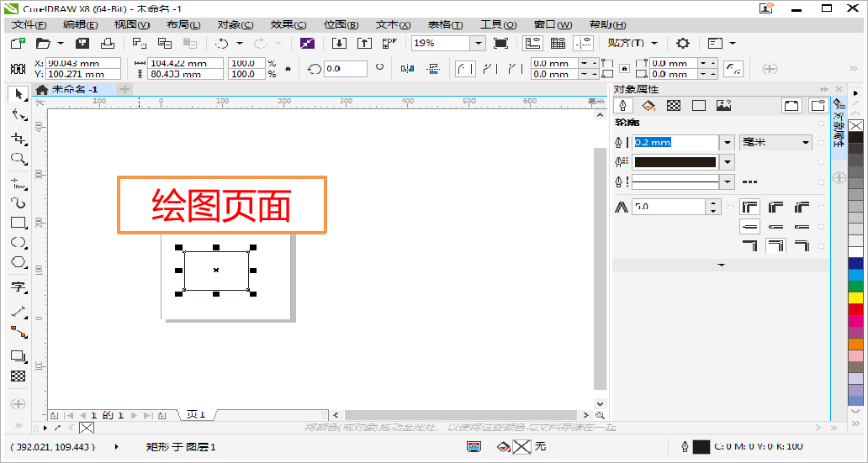The image size is (868, 463).
Task: Click the Export to PDF icon
Action: pos(389,43)
